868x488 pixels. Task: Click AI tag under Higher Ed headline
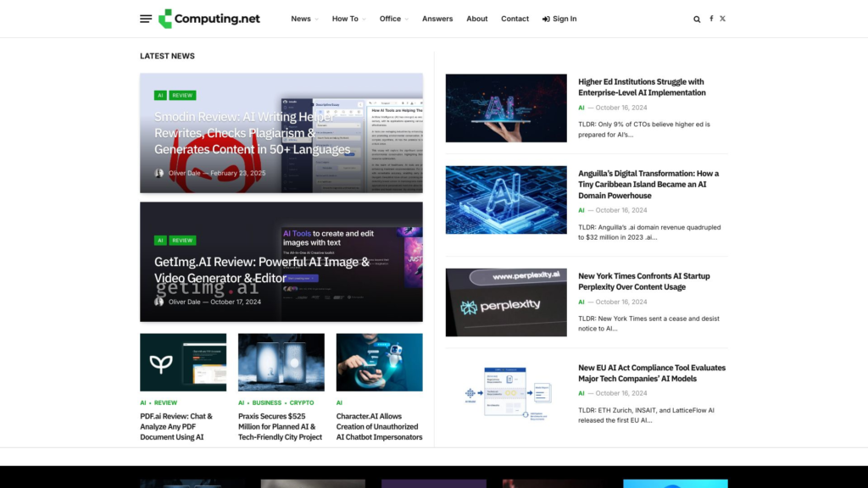[581, 108]
